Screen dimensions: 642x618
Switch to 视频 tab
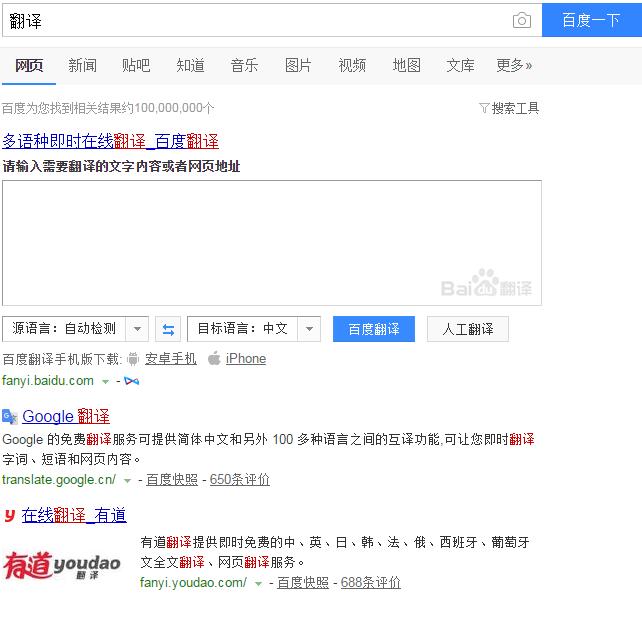point(352,66)
